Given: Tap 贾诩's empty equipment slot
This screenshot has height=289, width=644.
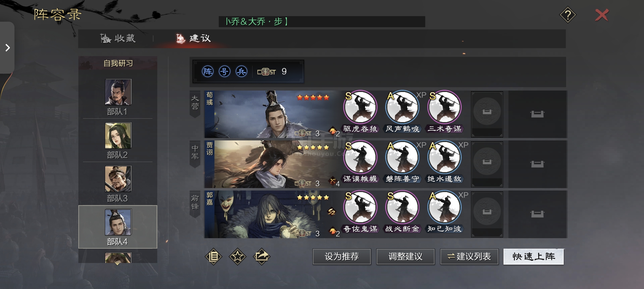Looking at the screenshot, I should (x=487, y=164).
